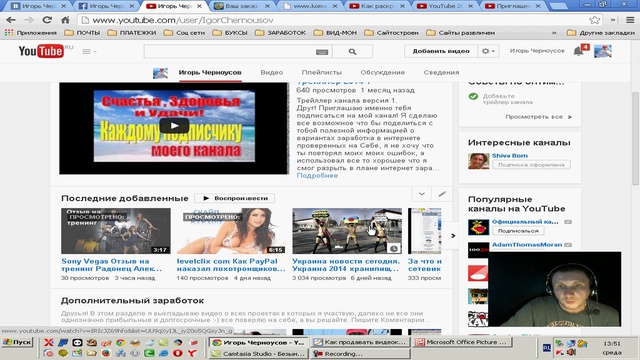640x360 pixels.
Task: Click the Пуск start button
Action: (17, 342)
